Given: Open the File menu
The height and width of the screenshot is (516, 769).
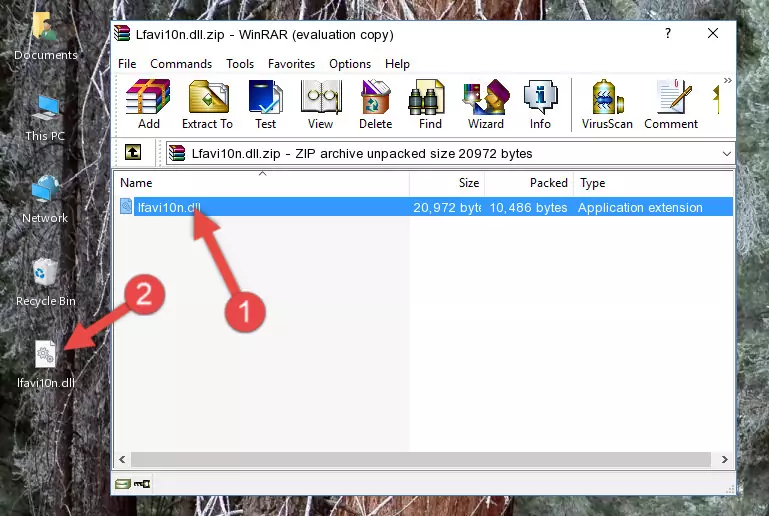Looking at the screenshot, I should point(127,64).
